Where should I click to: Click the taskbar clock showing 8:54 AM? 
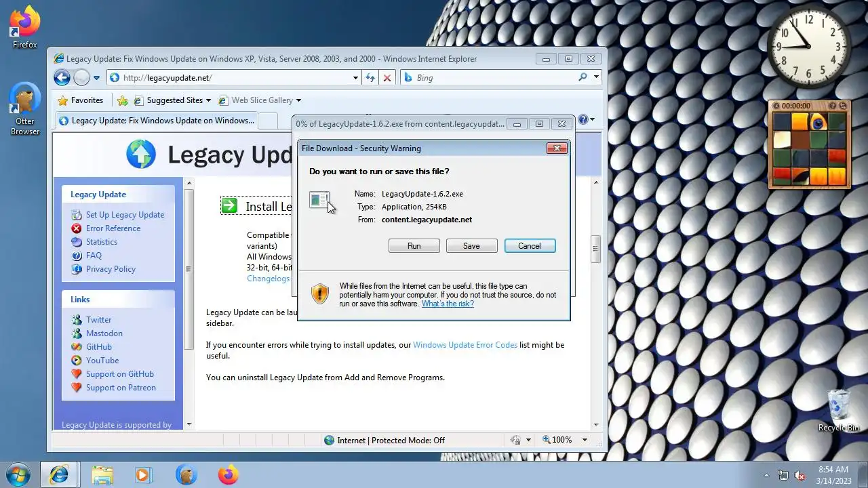point(833,475)
